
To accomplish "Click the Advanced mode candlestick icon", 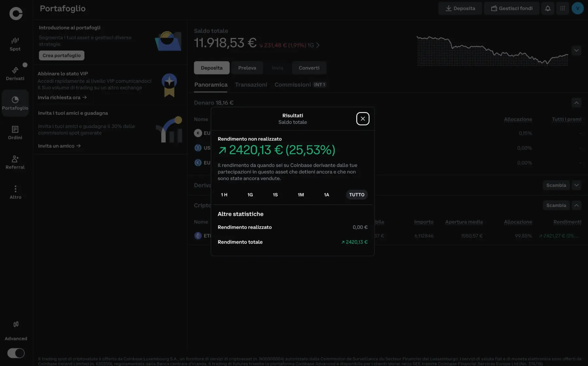I will (16, 324).
